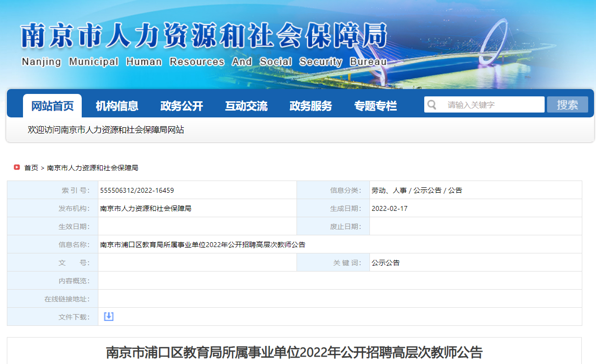The width and height of the screenshot is (596, 364).
Task: Open the 网站首页 tab
Action: click(x=52, y=106)
